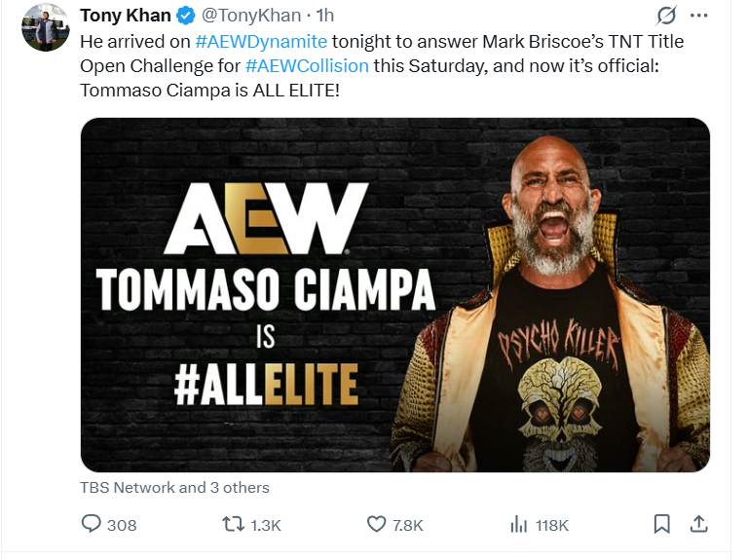747x560 pixels.
Task: Click the repost arrows icon
Action: coord(233,524)
